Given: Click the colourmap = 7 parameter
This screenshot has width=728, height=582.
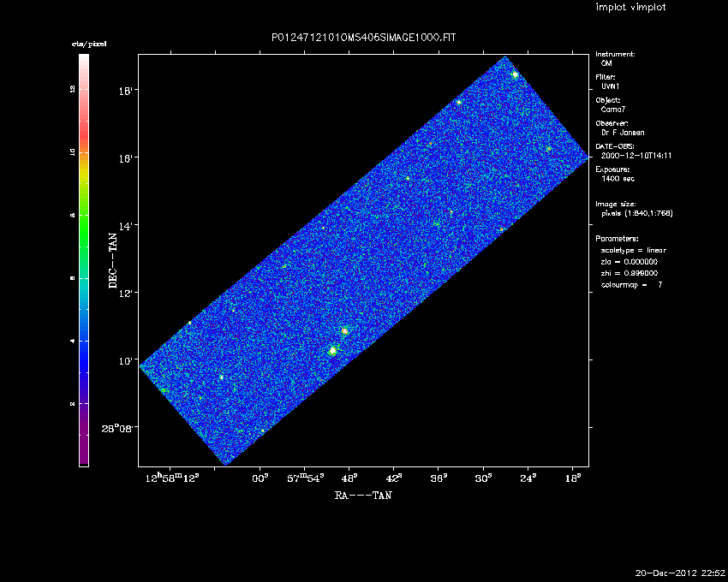Looking at the screenshot, I should point(631,284).
